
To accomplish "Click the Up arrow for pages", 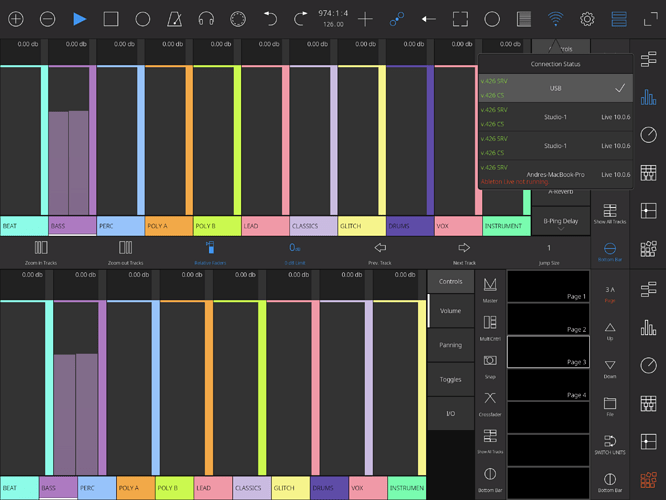I will pyautogui.click(x=610, y=328).
